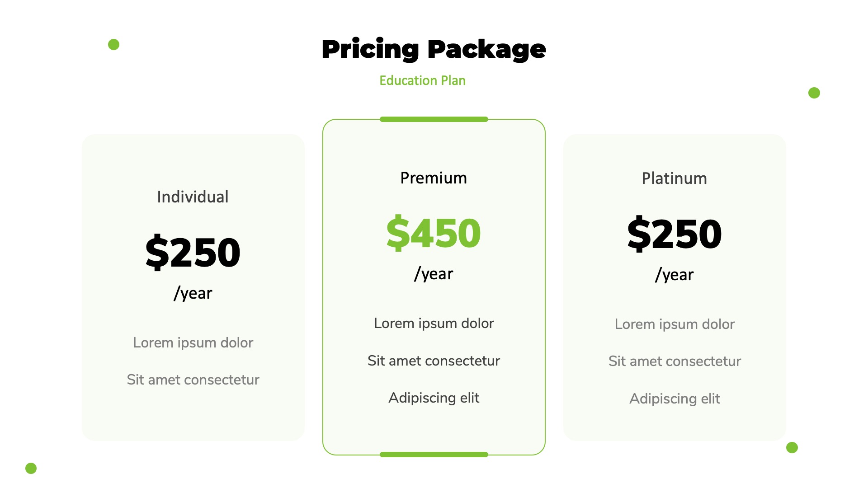The image size is (868, 488).
Task: Select Lorem ipsum dolor in the Platinum card
Action: coord(674,324)
